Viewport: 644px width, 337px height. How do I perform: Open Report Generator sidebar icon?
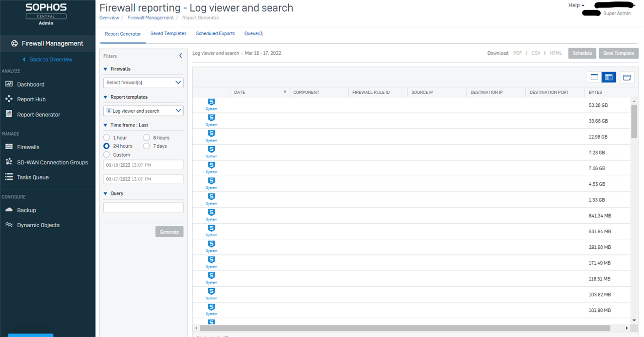[x=9, y=114]
